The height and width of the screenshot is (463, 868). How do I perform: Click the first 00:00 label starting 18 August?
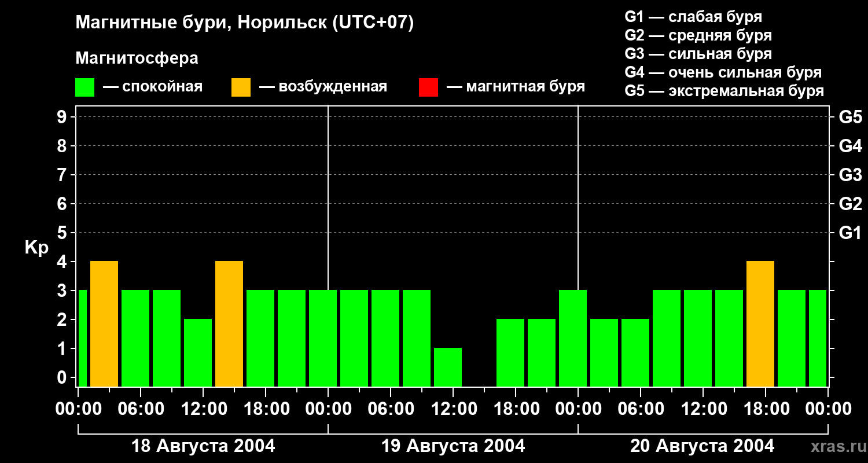78,409
